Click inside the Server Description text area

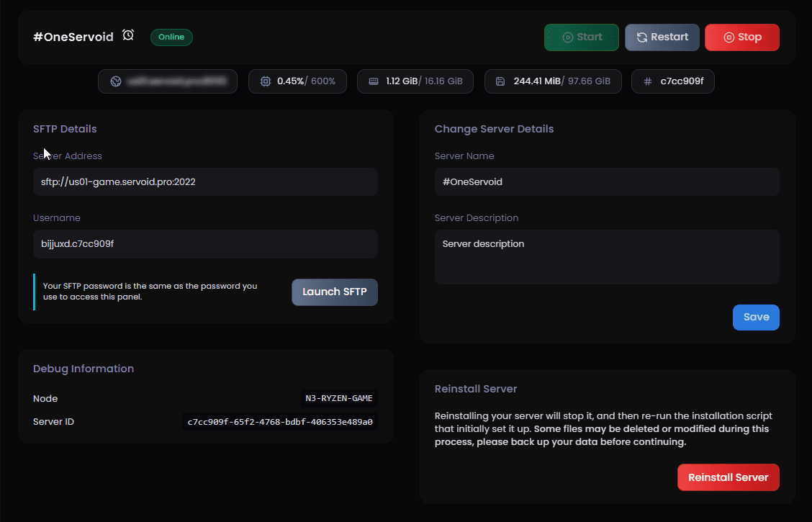tap(606, 257)
